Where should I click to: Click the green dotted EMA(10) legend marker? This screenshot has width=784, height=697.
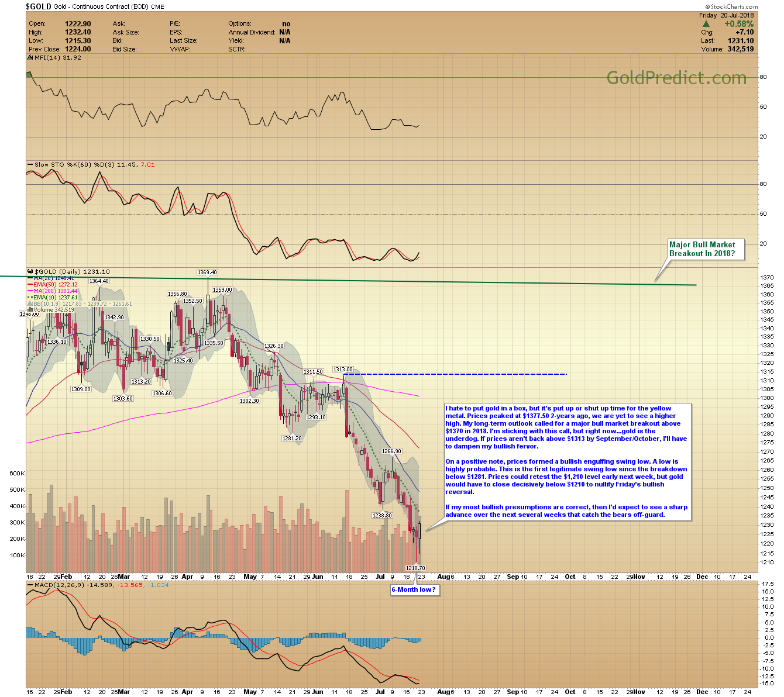30,298
